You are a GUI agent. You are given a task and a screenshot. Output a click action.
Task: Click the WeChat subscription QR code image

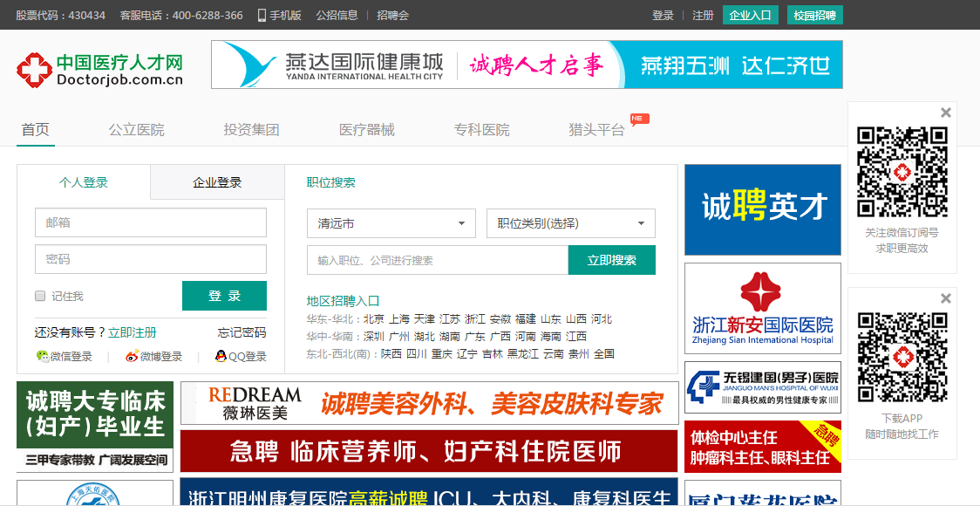pyautogui.click(x=902, y=172)
